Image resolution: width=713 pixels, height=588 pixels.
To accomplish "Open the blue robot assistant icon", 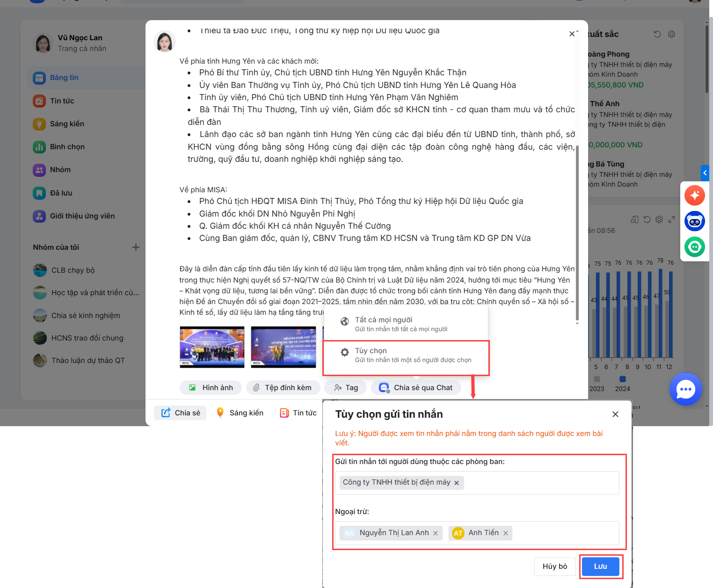I will [695, 221].
